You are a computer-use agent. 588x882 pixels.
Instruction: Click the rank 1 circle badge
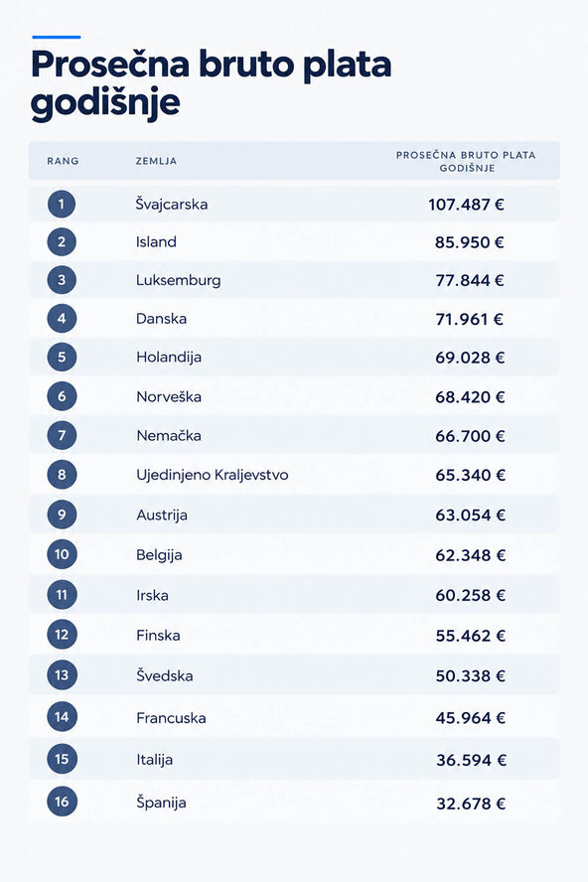coord(62,204)
